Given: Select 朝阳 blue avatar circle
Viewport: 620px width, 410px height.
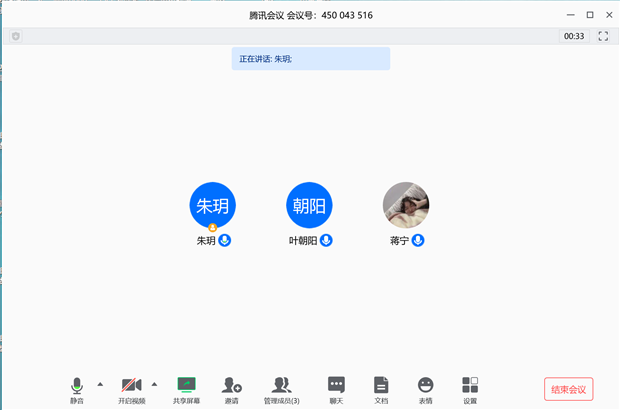Looking at the screenshot, I should pyautogui.click(x=309, y=205).
